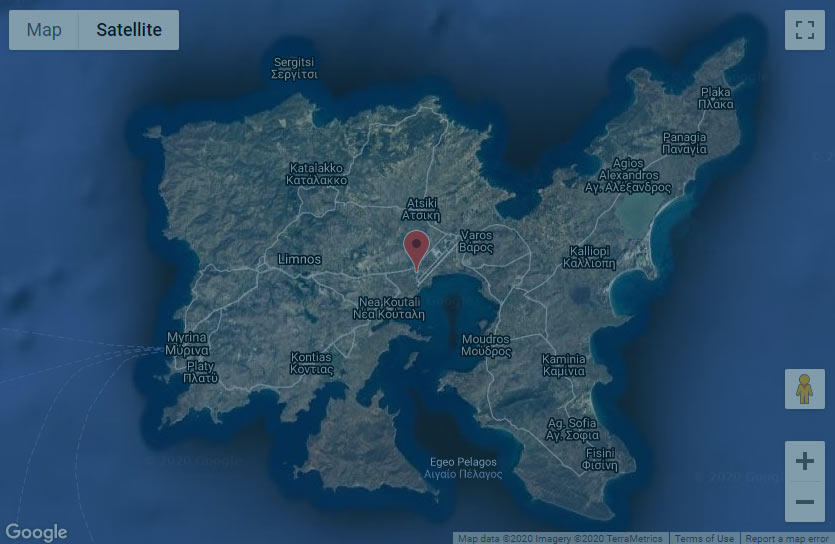Click the Myrina town label

186,344
